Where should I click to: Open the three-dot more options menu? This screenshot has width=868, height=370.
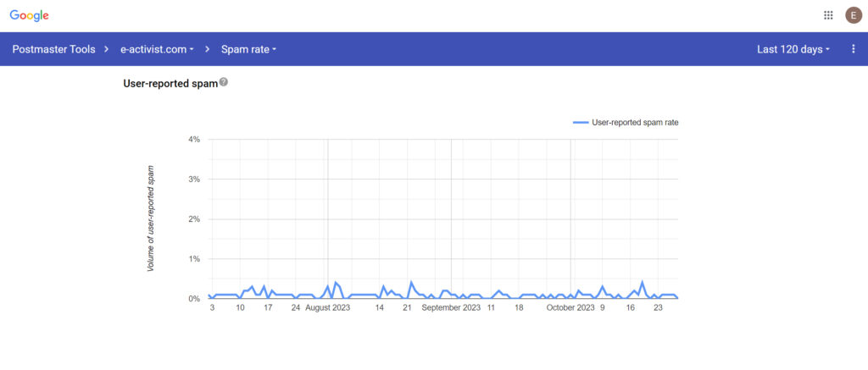(853, 49)
